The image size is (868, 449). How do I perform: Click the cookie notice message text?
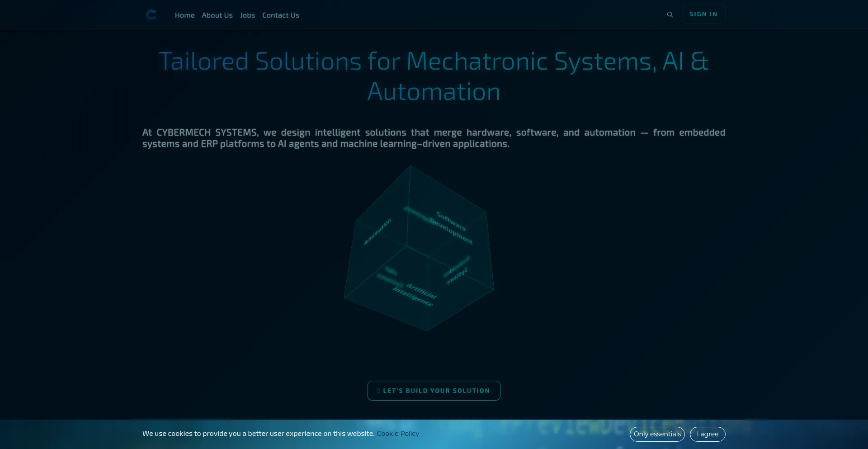(x=258, y=434)
